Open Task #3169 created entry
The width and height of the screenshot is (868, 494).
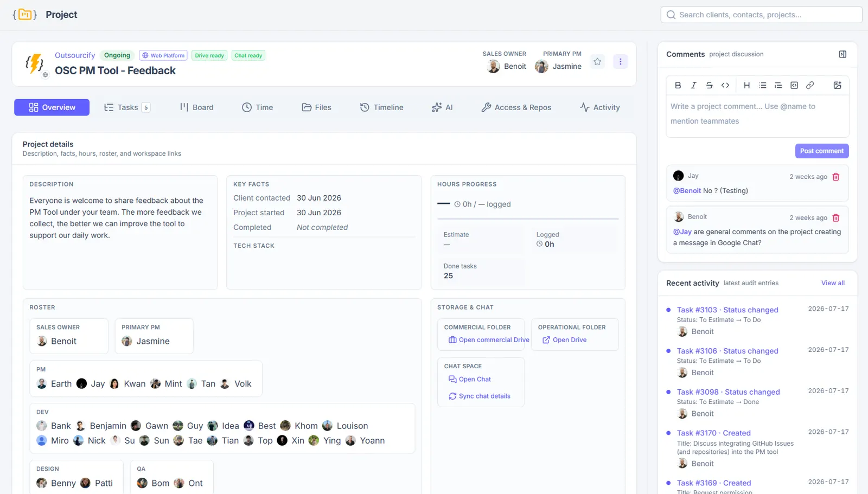[714, 483]
